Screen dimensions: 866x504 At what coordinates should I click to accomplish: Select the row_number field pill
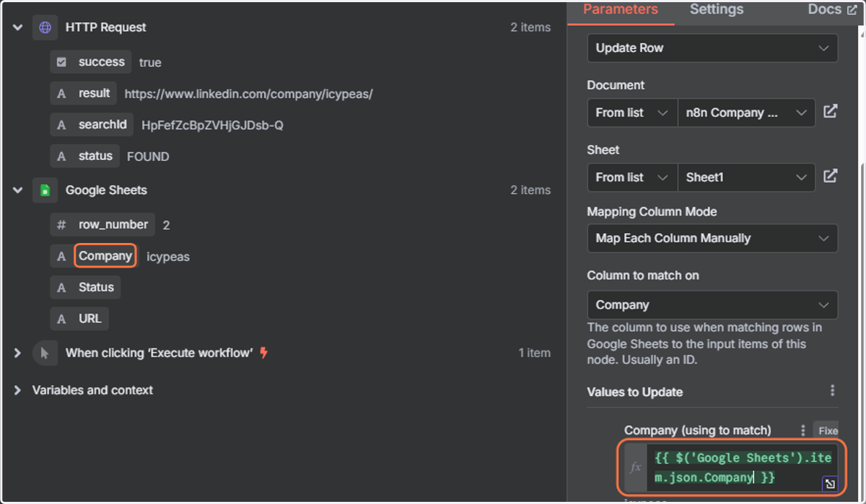(x=102, y=225)
